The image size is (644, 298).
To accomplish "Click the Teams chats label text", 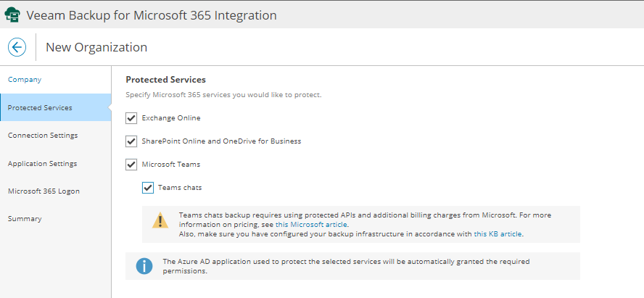I will pyautogui.click(x=180, y=188).
